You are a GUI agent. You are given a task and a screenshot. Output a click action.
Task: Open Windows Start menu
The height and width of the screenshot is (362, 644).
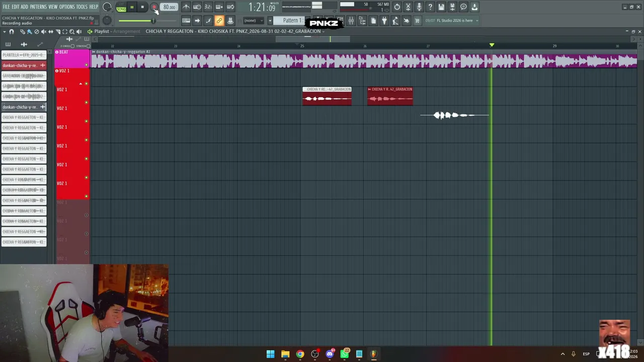click(271, 354)
